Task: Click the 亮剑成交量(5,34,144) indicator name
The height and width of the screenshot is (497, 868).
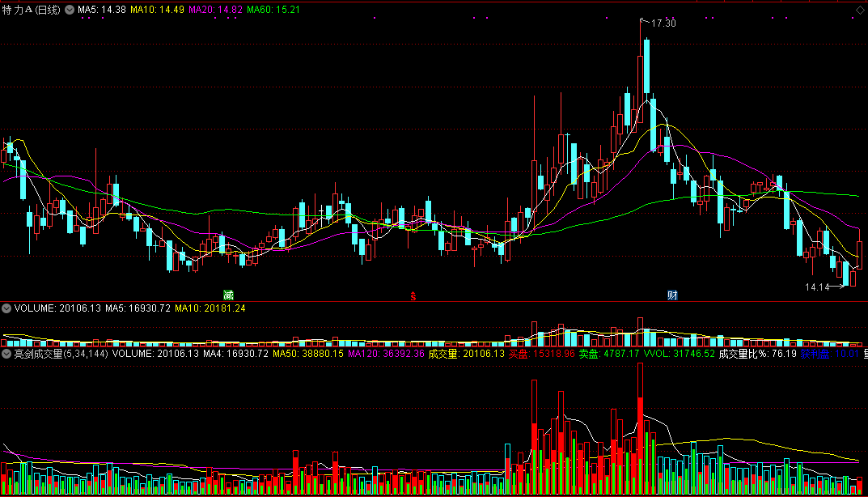Action: click(61, 354)
